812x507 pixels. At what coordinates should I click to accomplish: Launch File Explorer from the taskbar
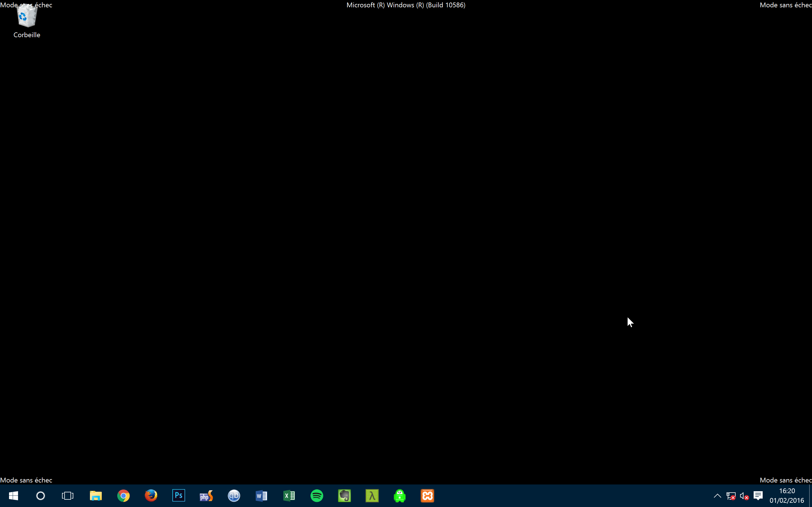(96, 496)
